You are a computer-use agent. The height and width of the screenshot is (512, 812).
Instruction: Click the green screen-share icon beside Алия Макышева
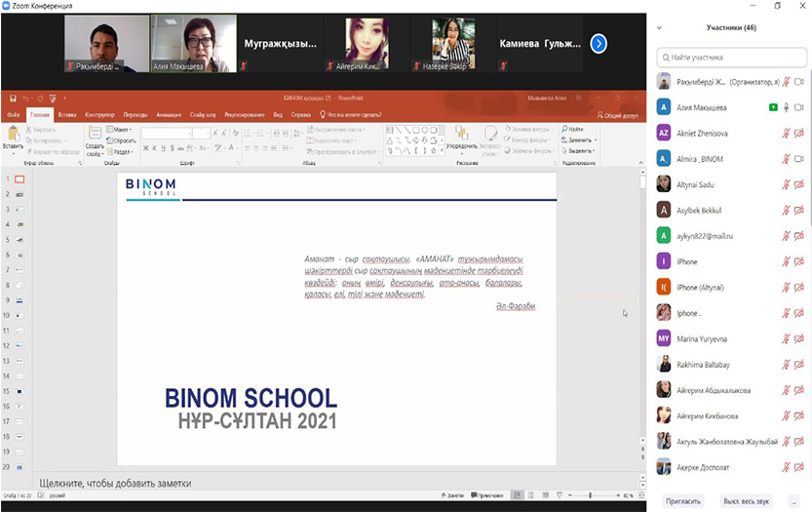pos(773,107)
